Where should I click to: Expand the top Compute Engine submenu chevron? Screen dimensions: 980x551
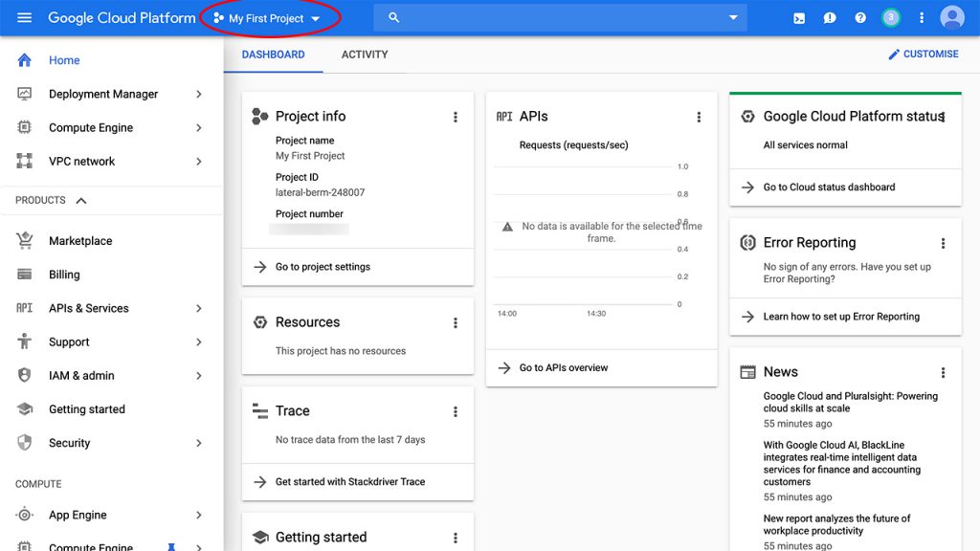tap(199, 127)
